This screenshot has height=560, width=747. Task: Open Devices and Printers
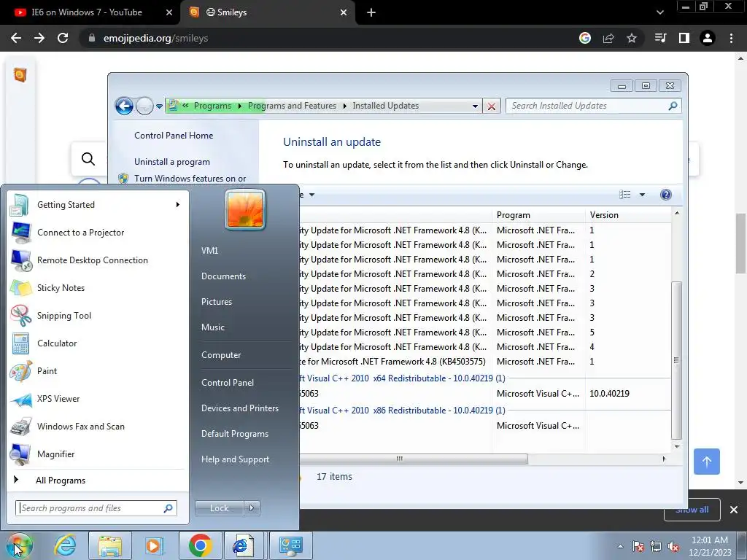(x=239, y=408)
